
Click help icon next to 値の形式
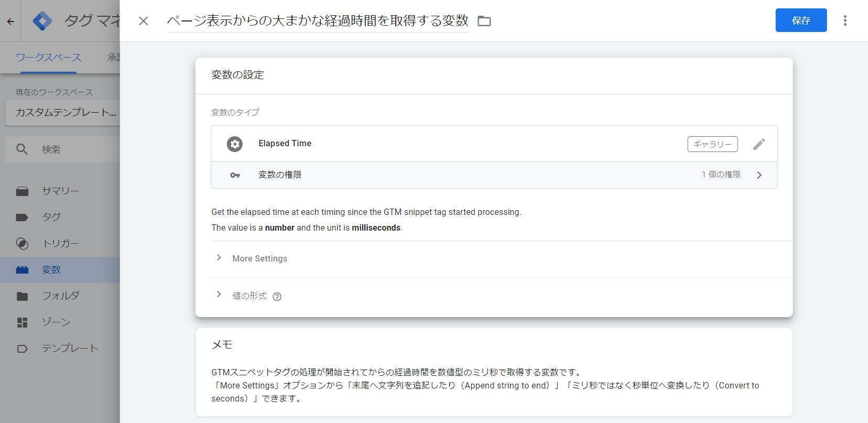point(277,297)
